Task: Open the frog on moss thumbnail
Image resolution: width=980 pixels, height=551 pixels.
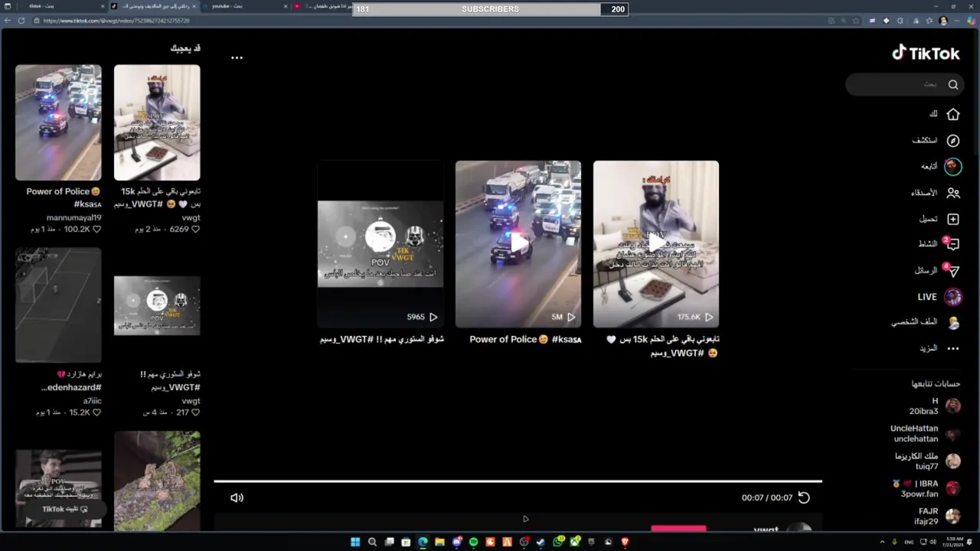Action: click(157, 481)
